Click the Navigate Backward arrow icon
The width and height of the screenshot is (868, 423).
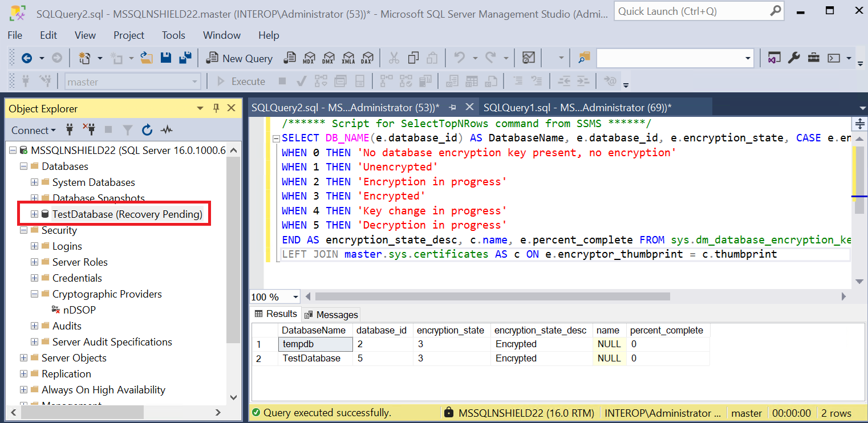click(27, 58)
